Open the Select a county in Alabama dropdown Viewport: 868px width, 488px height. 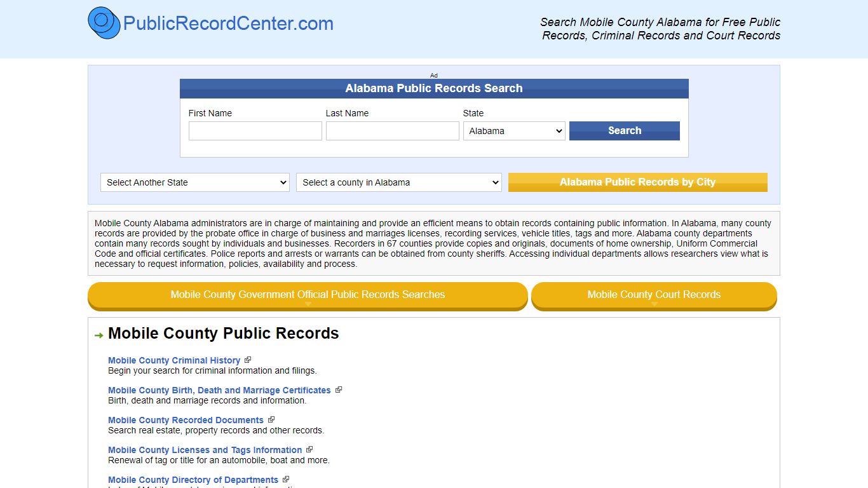(399, 182)
